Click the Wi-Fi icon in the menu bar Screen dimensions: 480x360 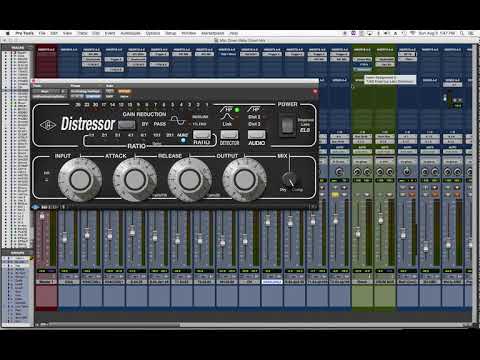(412, 33)
